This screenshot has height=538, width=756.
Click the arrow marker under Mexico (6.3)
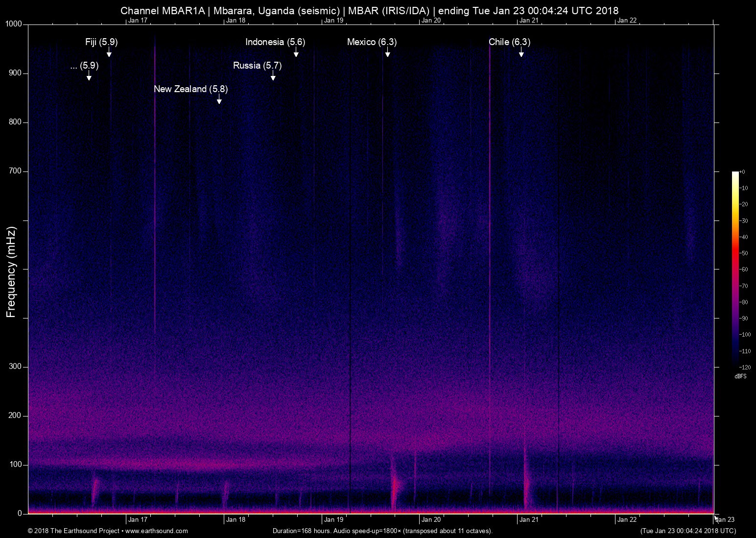pos(387,53)
